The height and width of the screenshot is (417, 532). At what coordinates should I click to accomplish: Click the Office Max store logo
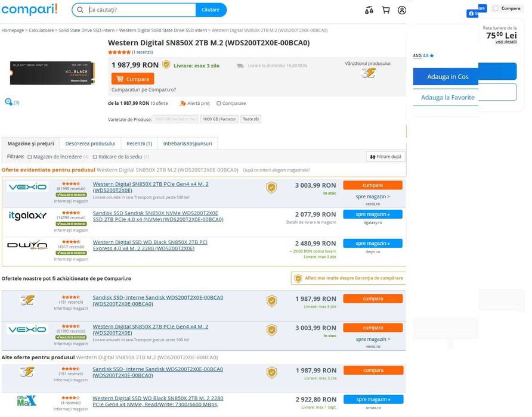pyautogui.click(x=26, y=401)
